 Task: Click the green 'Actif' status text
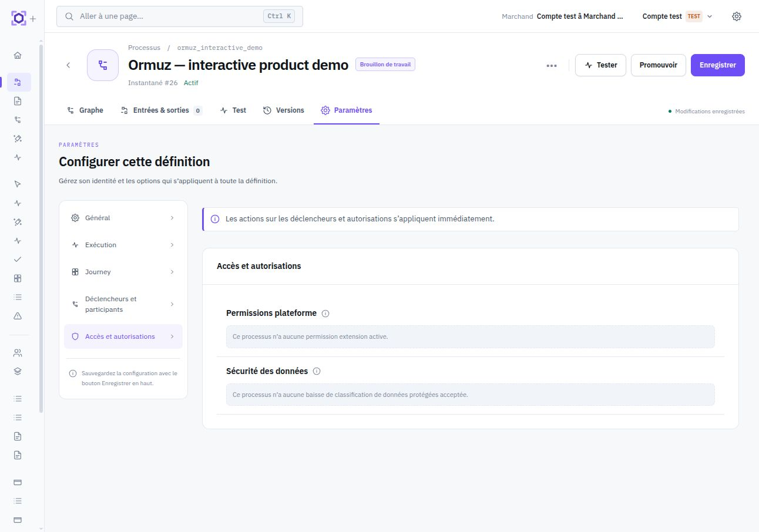point(191,83)
